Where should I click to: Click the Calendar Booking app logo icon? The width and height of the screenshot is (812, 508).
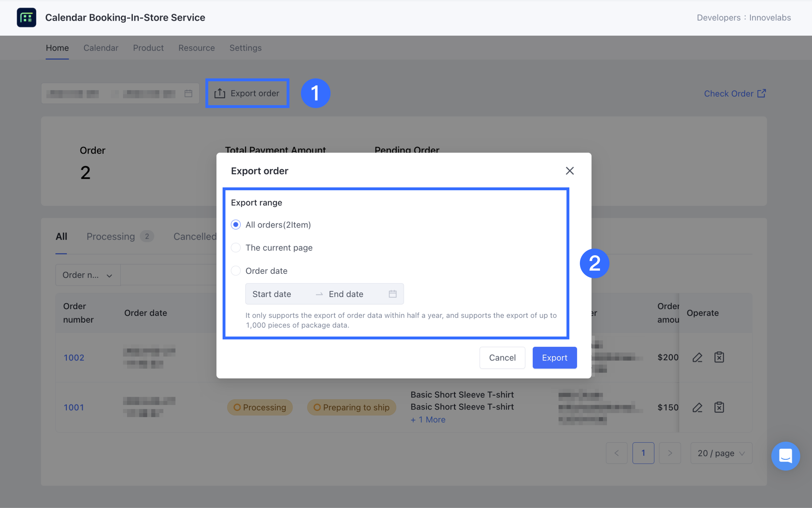click(x=26, y=18)
